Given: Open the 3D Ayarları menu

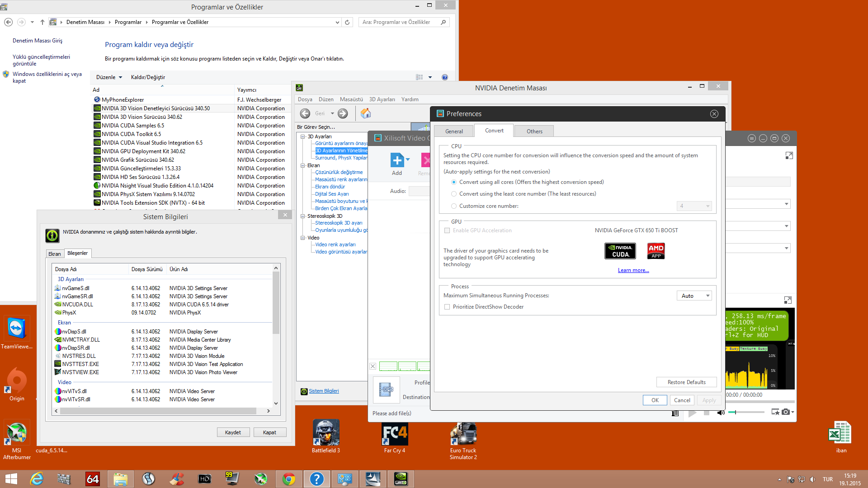Looking at the screenshot, I should (382, 99).
